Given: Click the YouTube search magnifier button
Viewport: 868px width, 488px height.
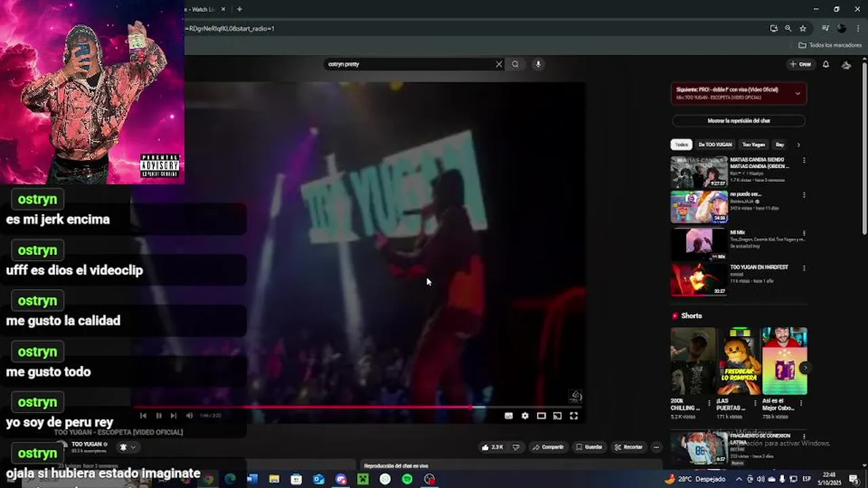Looking at the screenshot, I should pyautogui.click(x=515, y=64).
